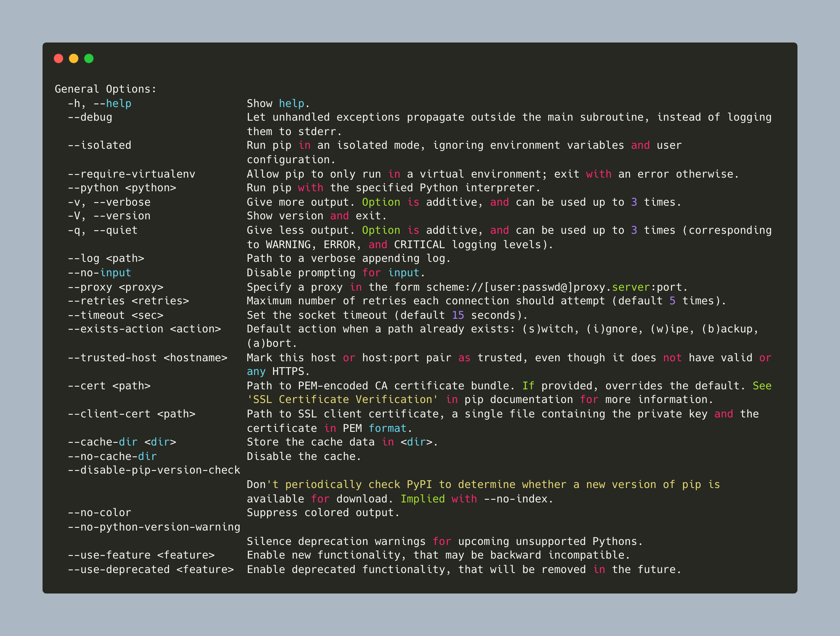Click the red close window dot
This screenshot has width=840, height=636.
coord(58,58)
